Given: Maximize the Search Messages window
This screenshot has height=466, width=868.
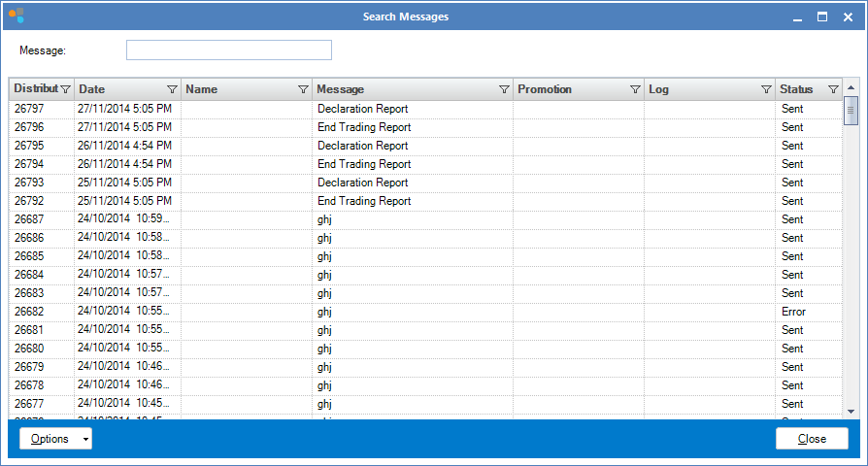Looking at the screenshot, I should click(x=821, y=17).
